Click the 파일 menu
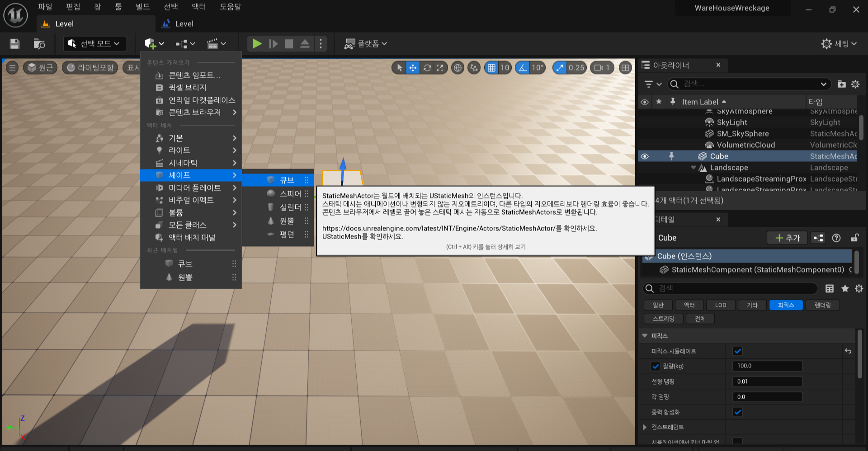This screenshot has height=451, width=868. coord(45,7)
